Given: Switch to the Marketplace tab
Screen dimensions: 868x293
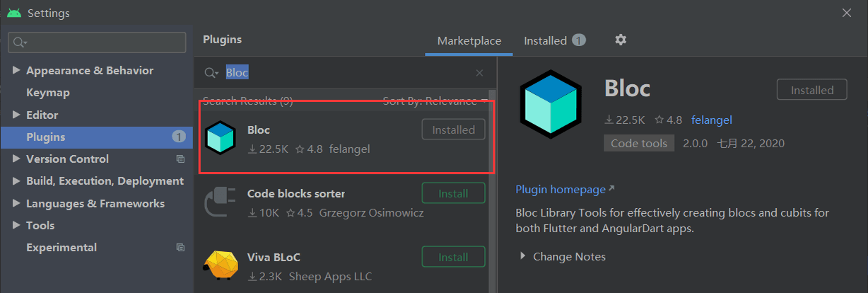Looking at the screenshot, I should point(469,41).
